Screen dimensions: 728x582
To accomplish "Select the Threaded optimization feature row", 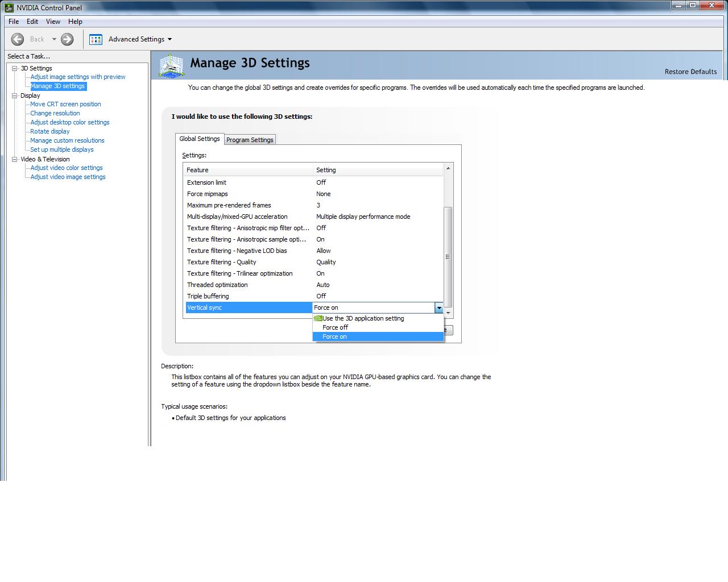I will point(313,285).
